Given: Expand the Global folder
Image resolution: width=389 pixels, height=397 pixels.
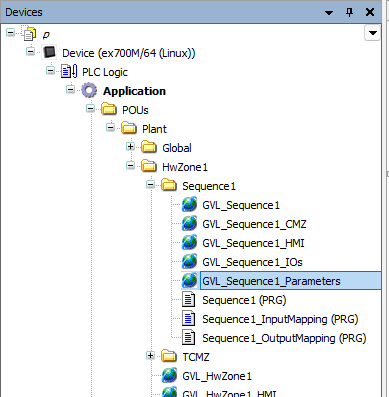Looking at the screenshot, I should click(131, 146).
